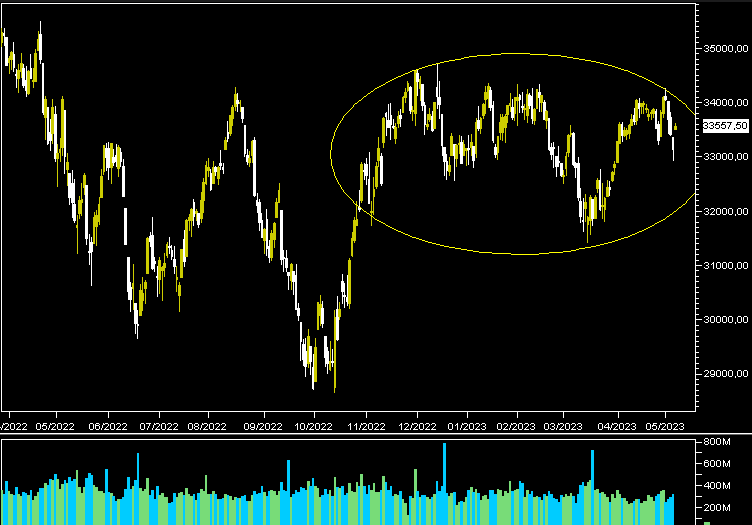
Task: Click the tallest cyan volume spike reaching 800M
Action: pyautogui.click(x=445, y=483)
